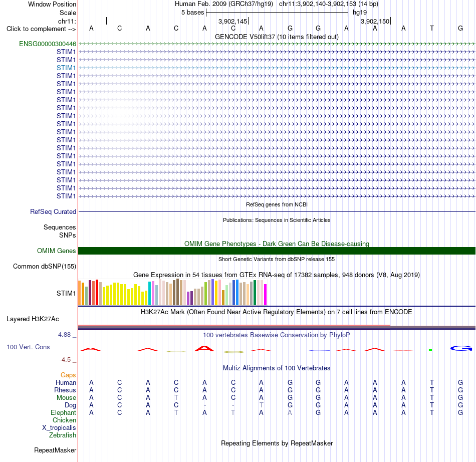Click '100 vertebrates Basewise Conservation by PhyloP' title
476x462 pixels.
coord(277,335)
